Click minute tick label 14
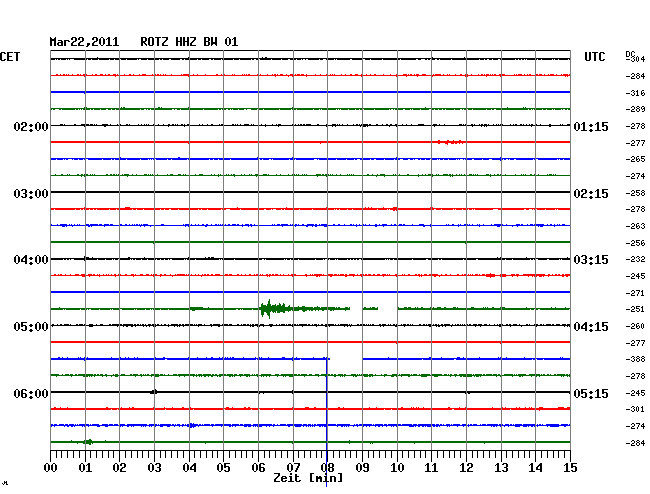 point(535,468)
